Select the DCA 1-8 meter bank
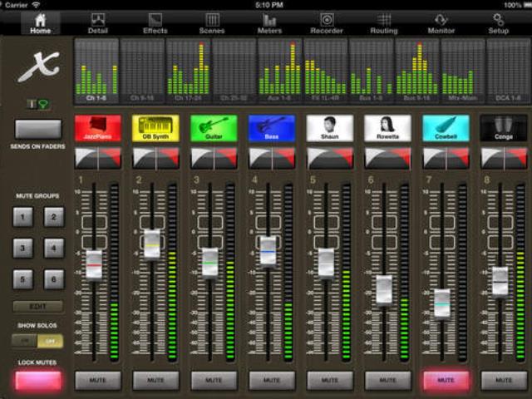Screen dimensions: 532x399 pos(508,71)
